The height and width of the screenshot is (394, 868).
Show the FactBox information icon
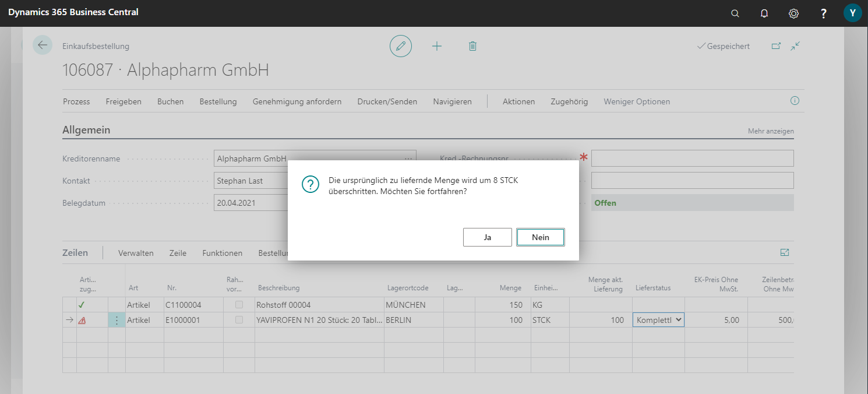click(x=795, y=101)
